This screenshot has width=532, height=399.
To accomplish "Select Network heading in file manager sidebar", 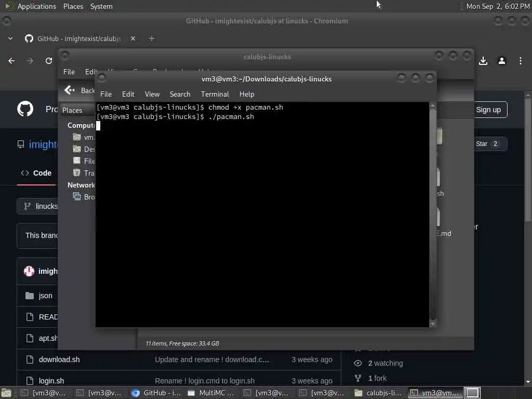I will [x=81, y=185].
